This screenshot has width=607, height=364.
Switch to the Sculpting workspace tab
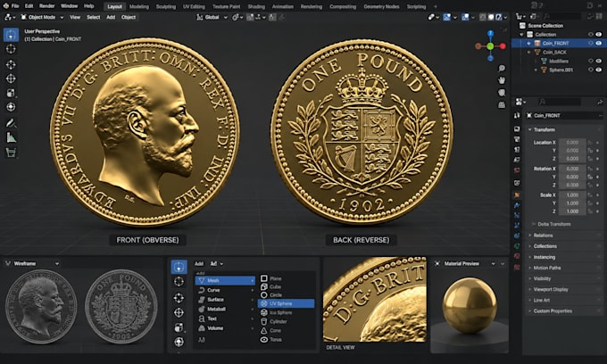click(x=166, y=6)
